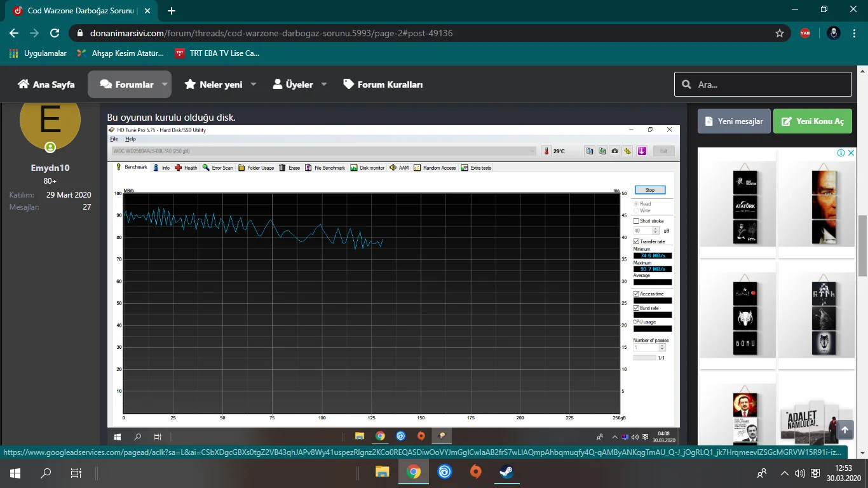Click the scroll-to-top arrow button
This screenshot has height=488, width=868.
pyautogui.click(x=844, y=430)
